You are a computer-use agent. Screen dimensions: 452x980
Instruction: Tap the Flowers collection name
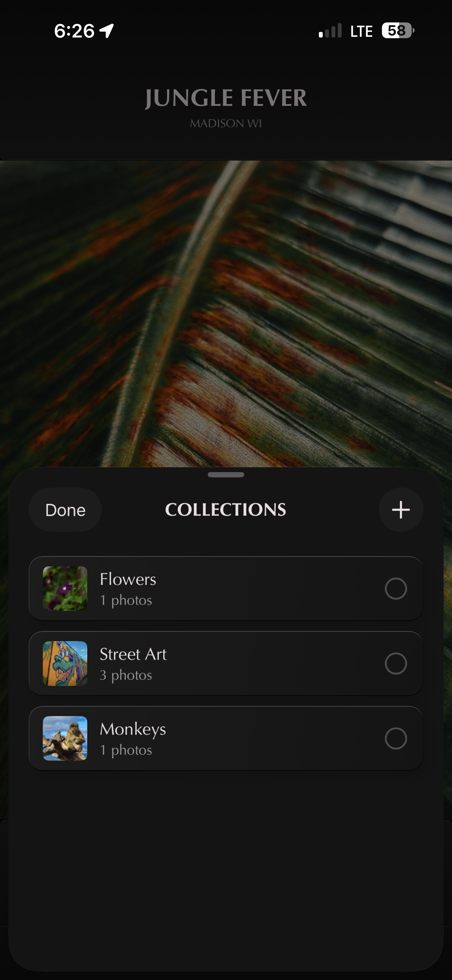[x=128, y=579]
